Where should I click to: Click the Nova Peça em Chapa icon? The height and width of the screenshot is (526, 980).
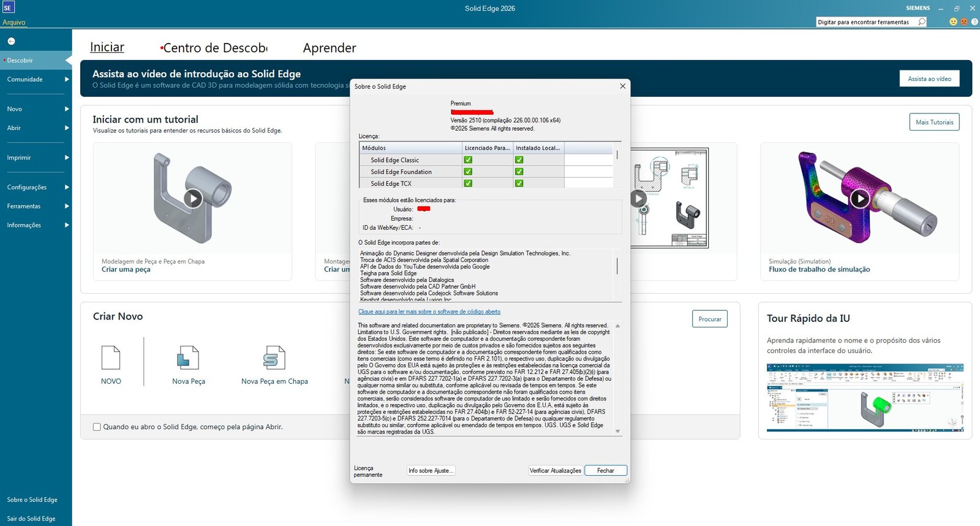click(274, 357)
